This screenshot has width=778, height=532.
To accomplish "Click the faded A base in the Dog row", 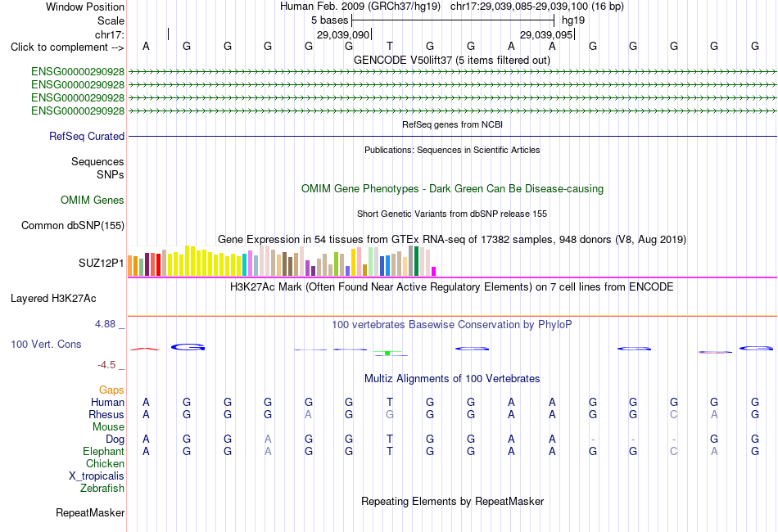I will click(268, 440).
